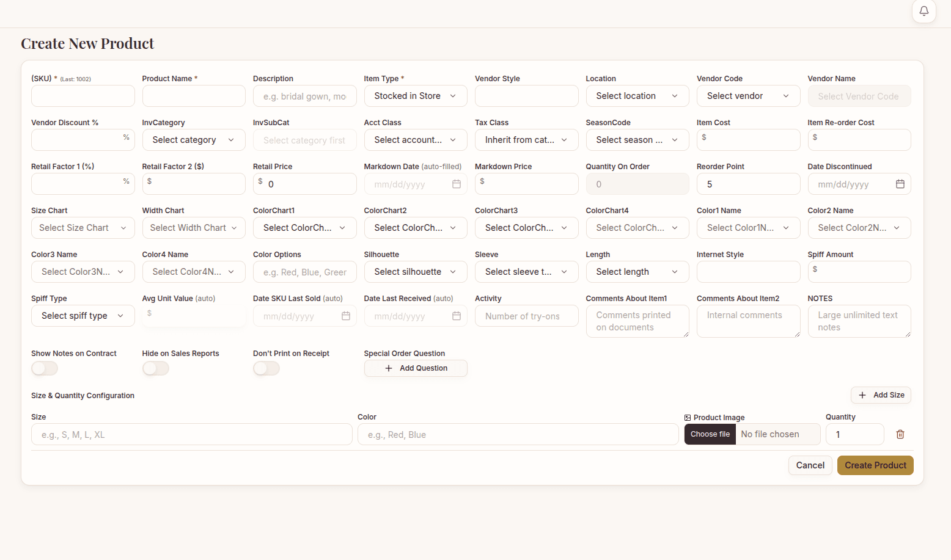Viewport: 951px width, 560px height.
Task: Focus the SKU input field
Action: (83, 96)
